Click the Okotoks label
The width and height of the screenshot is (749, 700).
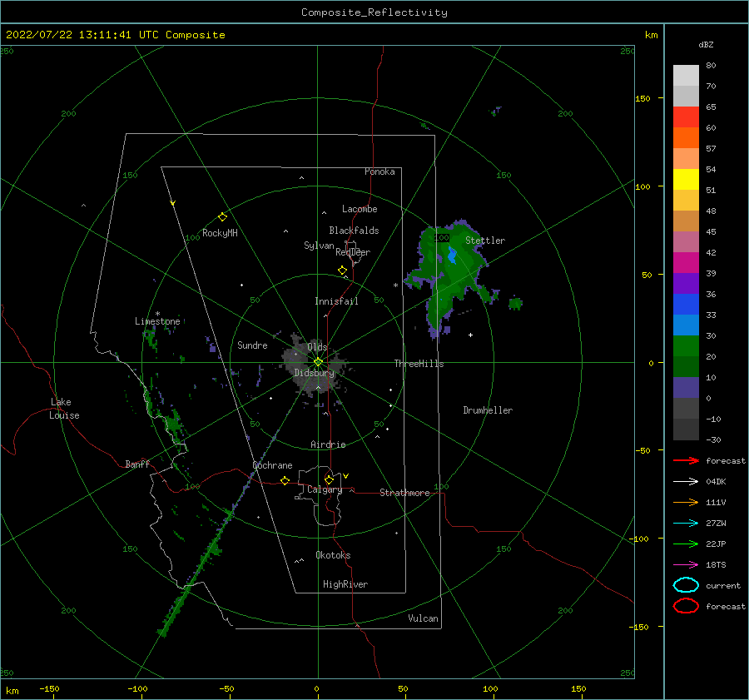point(333,555)
